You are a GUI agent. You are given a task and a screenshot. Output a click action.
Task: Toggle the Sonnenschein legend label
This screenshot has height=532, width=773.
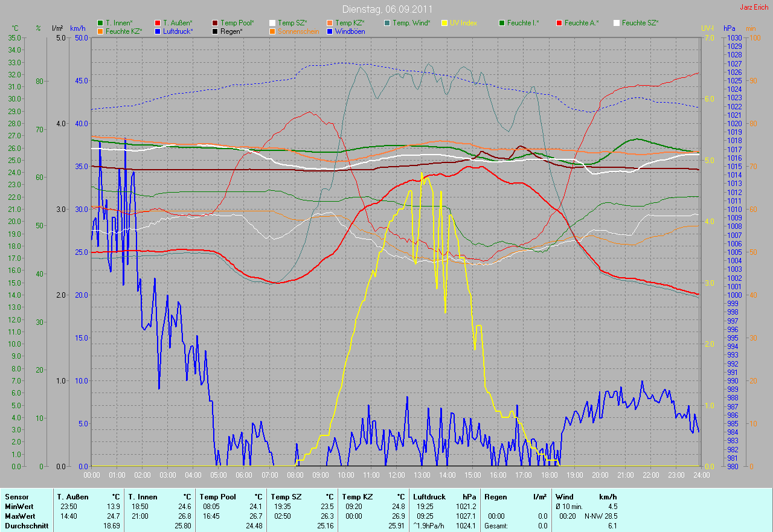point(298,31)
